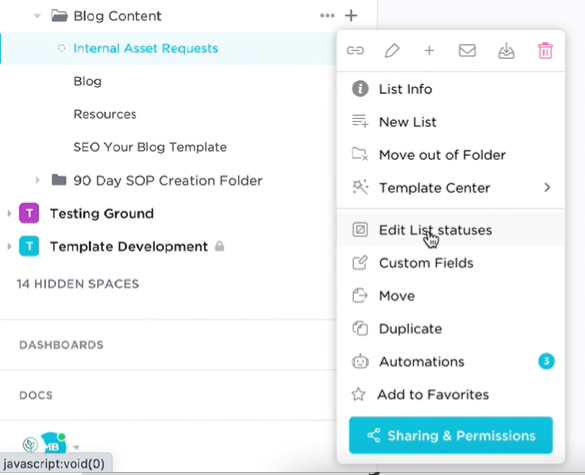This screenshot has height=475, width=585.
Task: Click the pink trash delete icon
Action: [545, 50]
